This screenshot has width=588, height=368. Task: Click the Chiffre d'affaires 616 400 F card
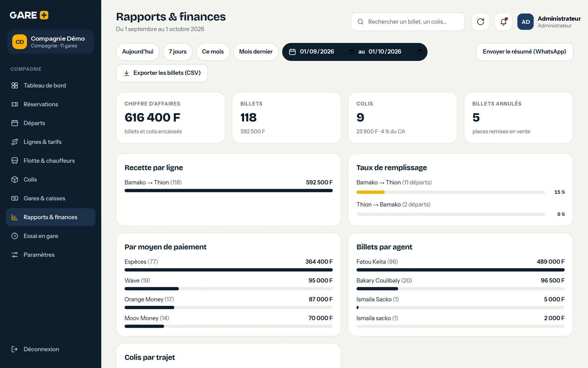(170, 118)
